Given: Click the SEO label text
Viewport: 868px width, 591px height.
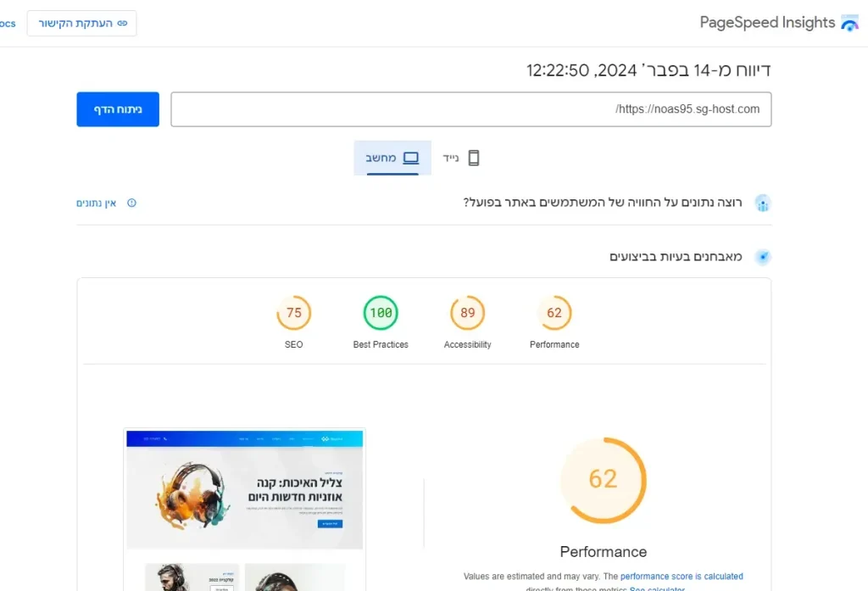Looking at the screenshot, I should pos(294,344).
